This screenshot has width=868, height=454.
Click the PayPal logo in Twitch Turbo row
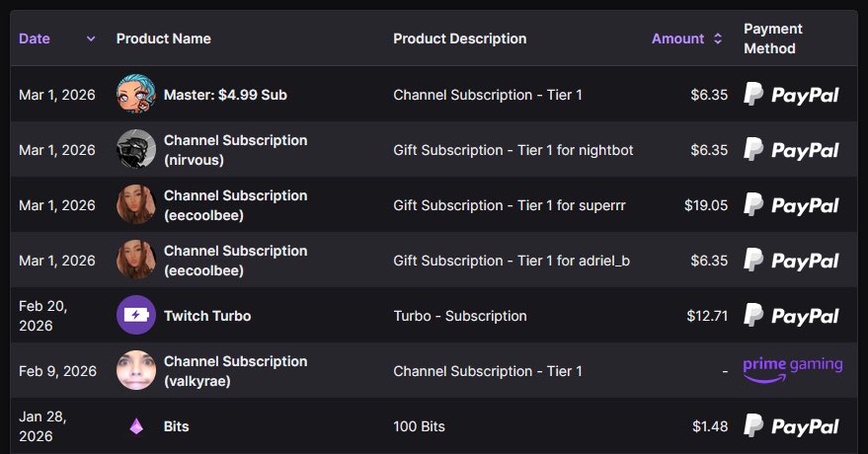791,316
